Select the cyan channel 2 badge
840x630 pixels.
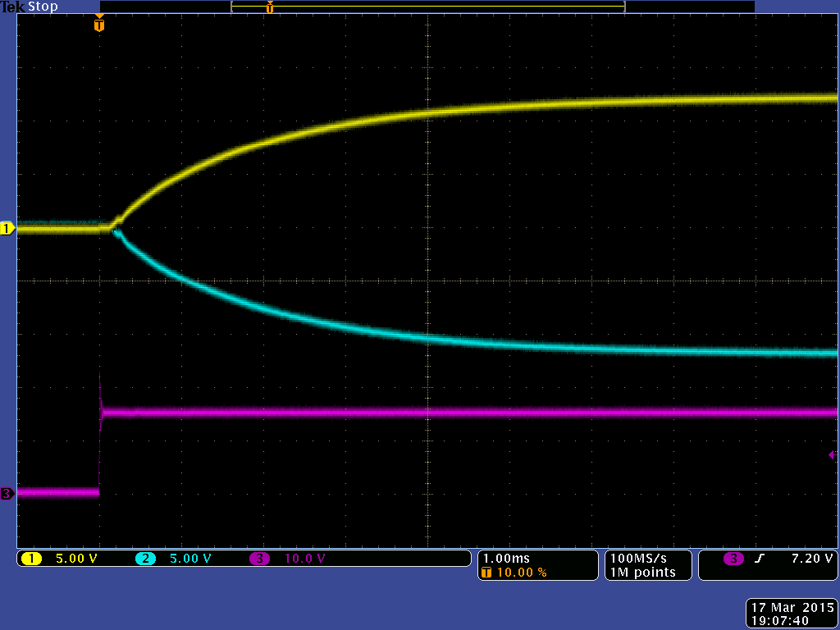[145, 559]
